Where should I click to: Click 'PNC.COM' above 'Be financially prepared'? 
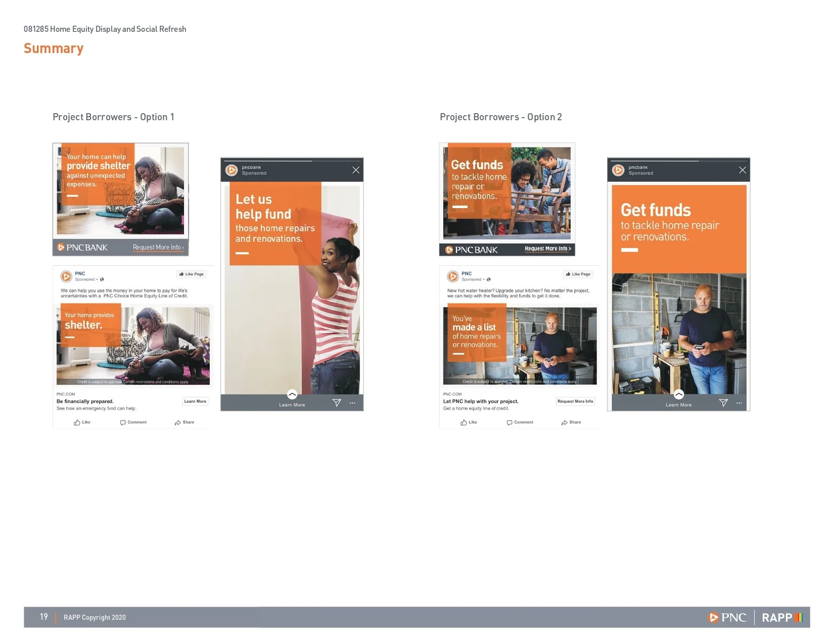pyautogui.click(x=66, y=394)
